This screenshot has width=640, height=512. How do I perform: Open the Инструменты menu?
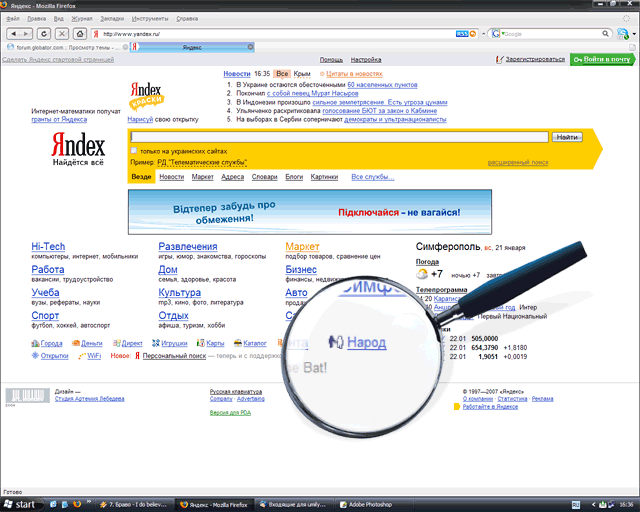[150, 19]
